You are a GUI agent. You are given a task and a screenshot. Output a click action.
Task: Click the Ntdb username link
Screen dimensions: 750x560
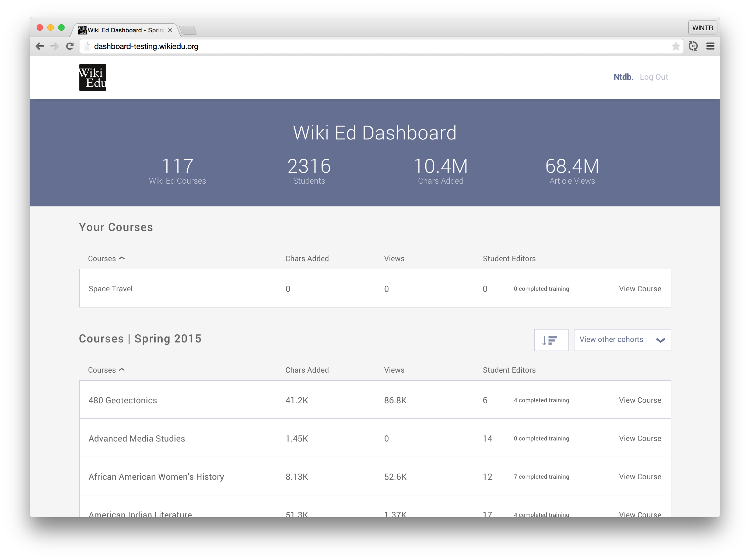623,77
